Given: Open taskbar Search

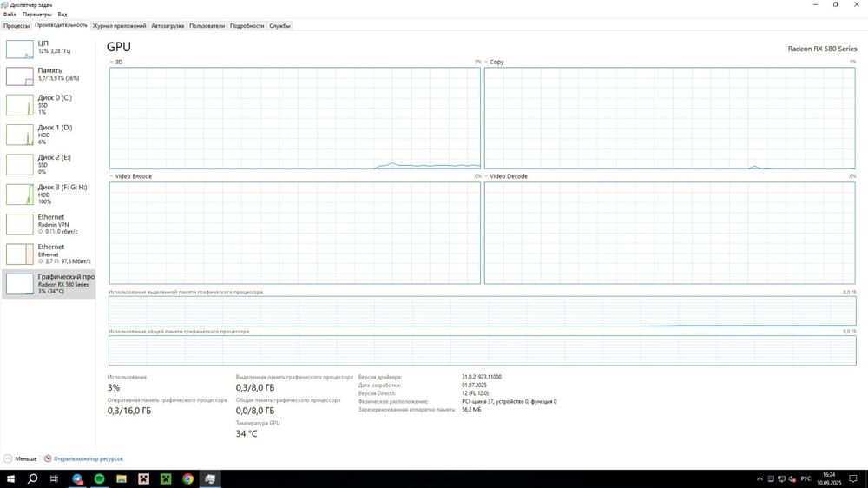Looking at the screenshot, I should (33, 478).
